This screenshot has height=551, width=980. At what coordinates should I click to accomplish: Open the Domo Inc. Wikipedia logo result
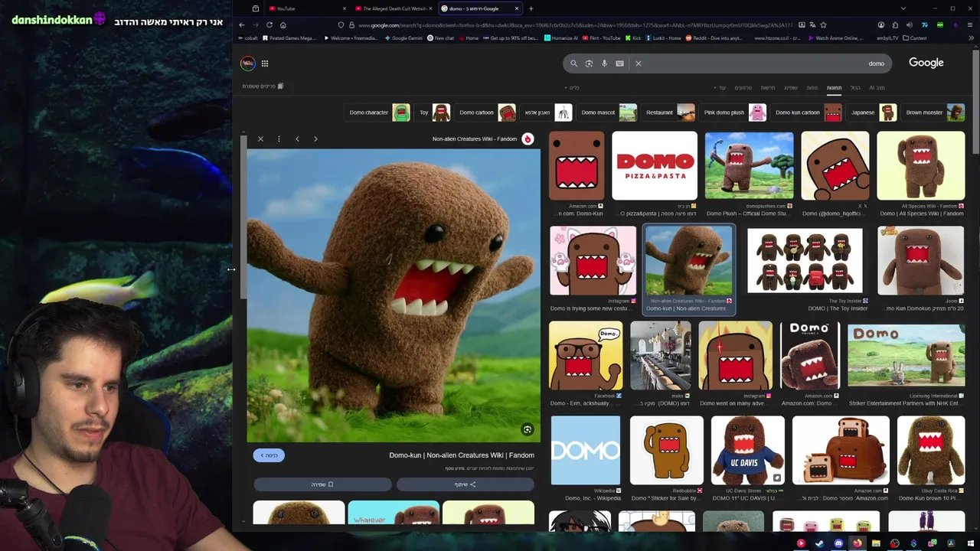pos(586,451)
